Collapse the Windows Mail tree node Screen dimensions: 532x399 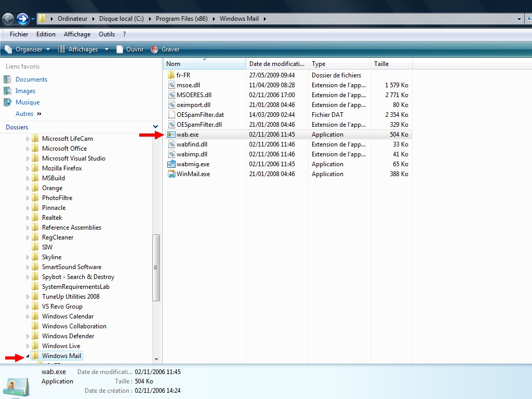click(28, 356)
